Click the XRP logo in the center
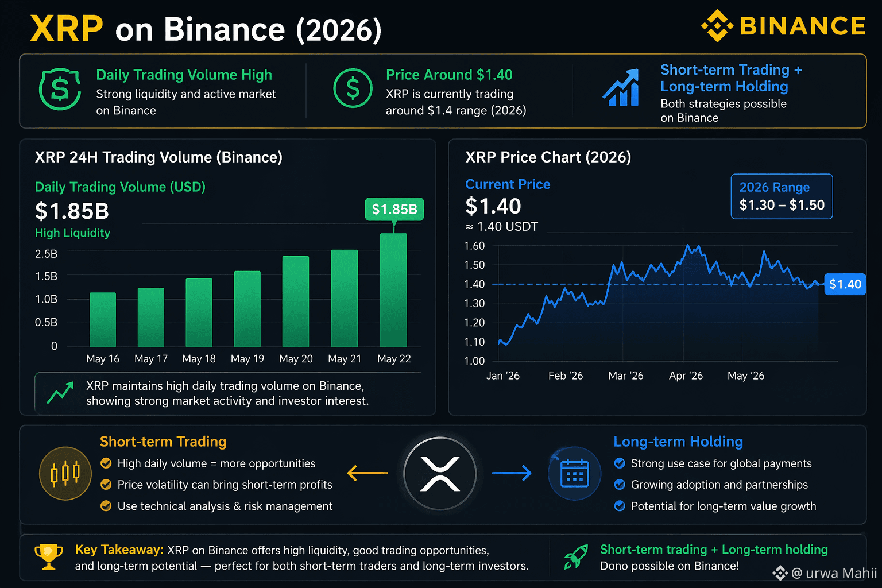This screenshot has width=882, height=588. [x=440, y=474]
